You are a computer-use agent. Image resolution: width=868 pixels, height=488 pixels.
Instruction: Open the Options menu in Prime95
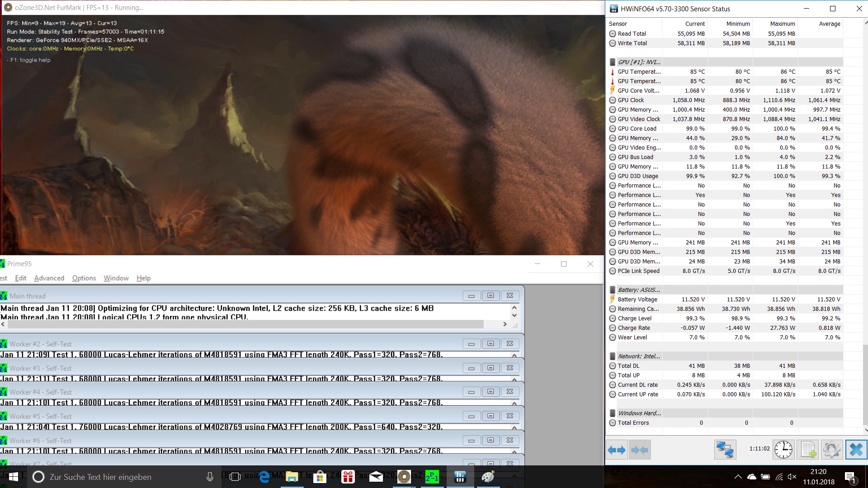coord(84,278)
